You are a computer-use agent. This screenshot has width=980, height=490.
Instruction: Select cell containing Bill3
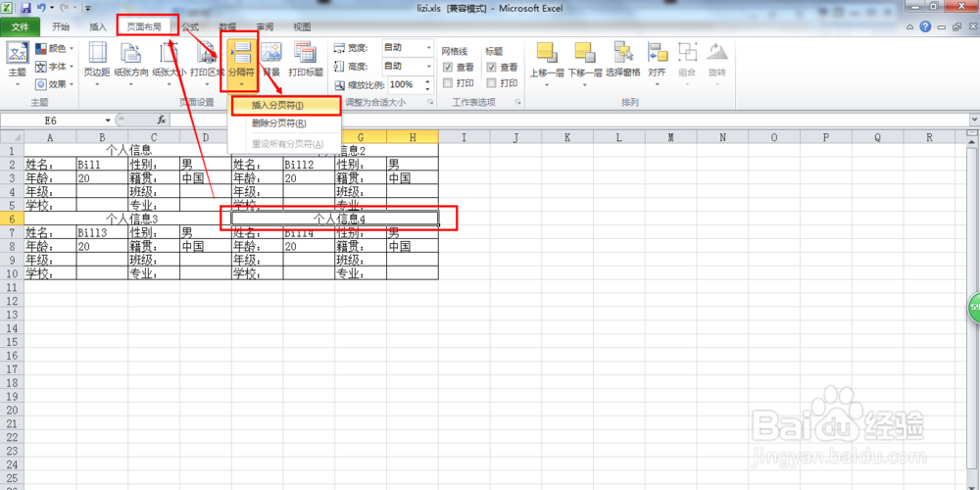click(102, 232)
